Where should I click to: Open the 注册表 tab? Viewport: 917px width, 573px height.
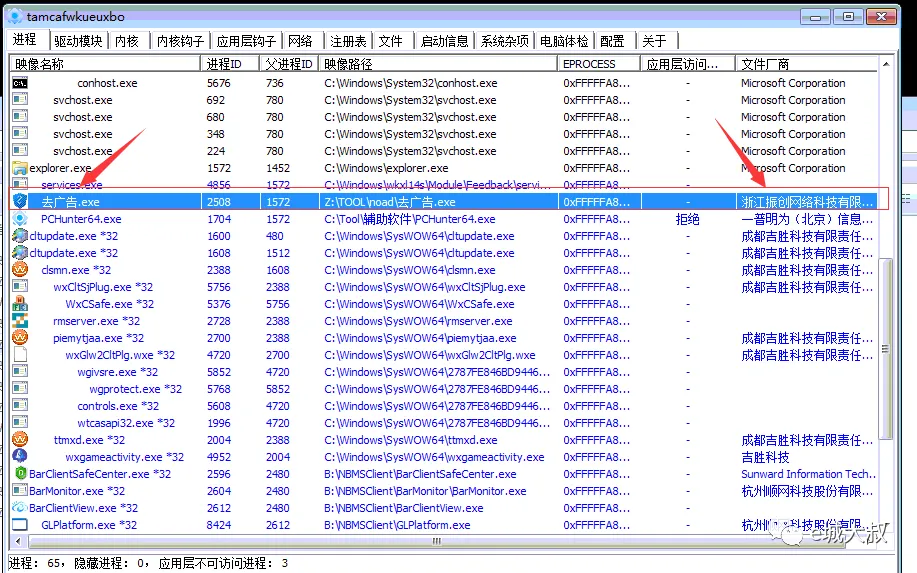(x=348, y=41)
